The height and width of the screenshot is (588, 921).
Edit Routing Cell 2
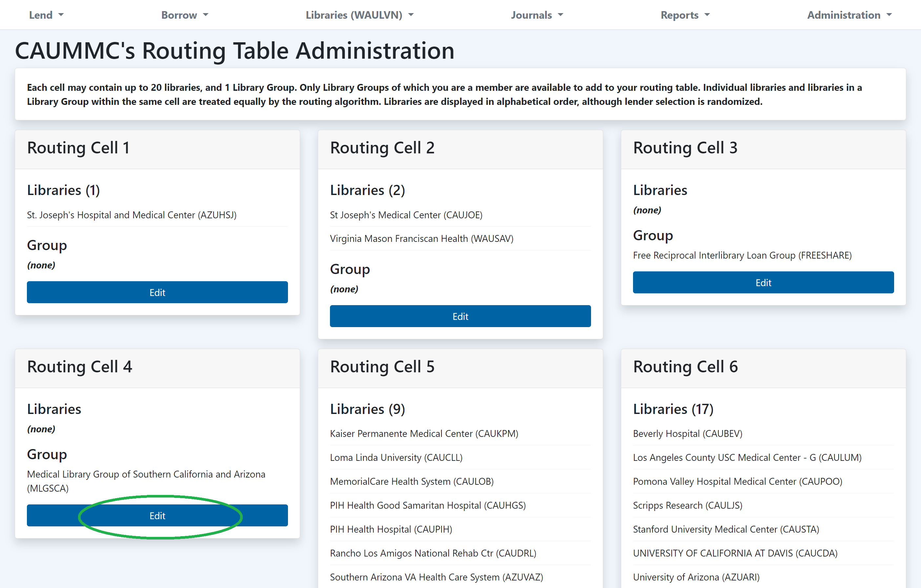pos(460,316)
